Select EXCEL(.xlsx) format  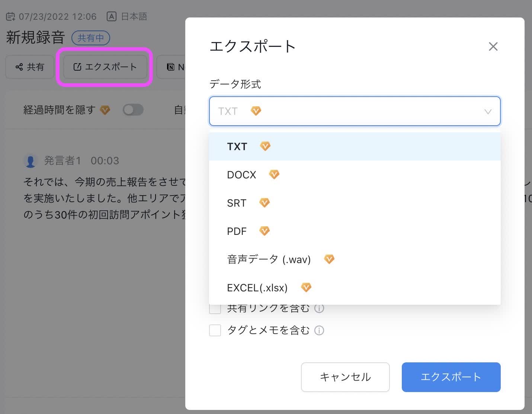click(355, 288)
